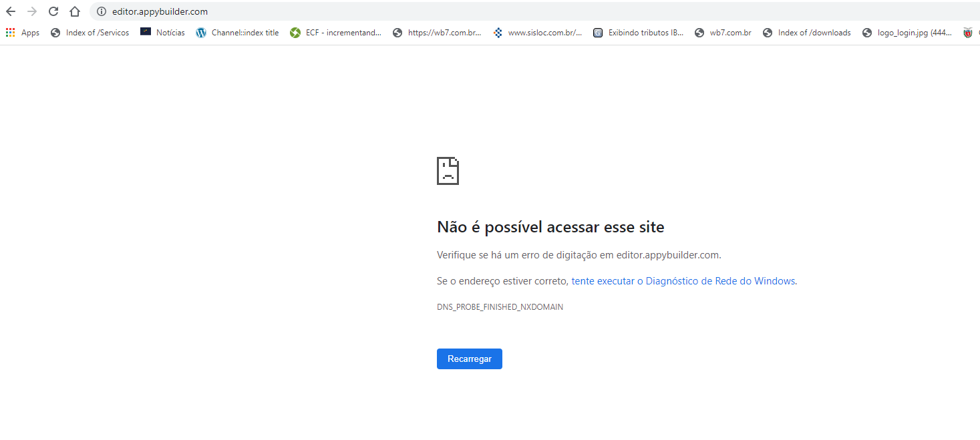Image resolution: width=980 pixels, height=440 pixels.
Task: Open the wb7.com.br bookmark
Action: pyautogui.click(x=723, y=33)
